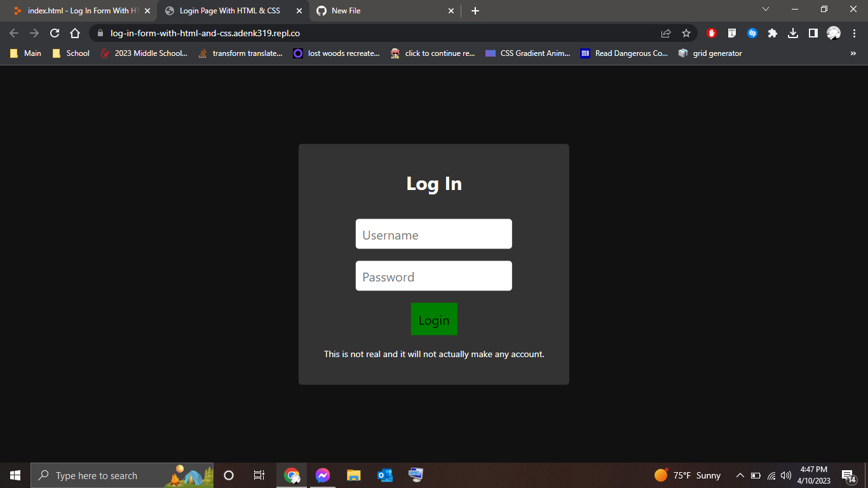Go to the browser home page
This screenshot has width=868, height=488.
[74, 33]
